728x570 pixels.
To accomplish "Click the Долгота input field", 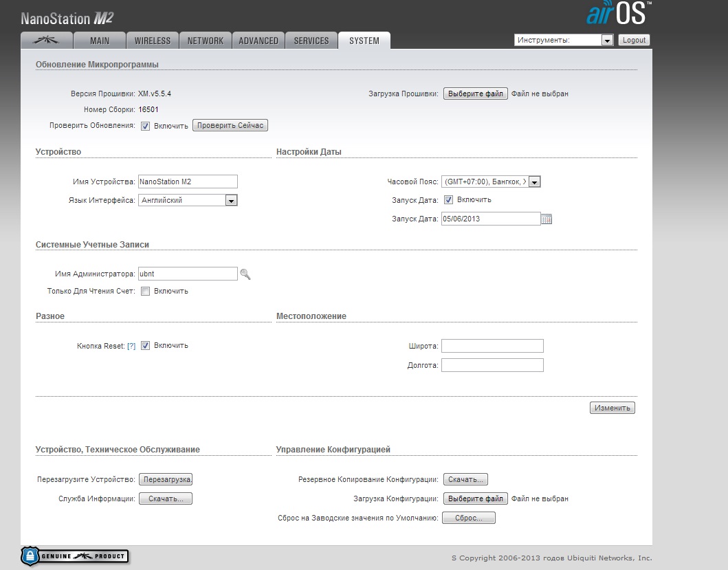I will (x=493, y=365).
